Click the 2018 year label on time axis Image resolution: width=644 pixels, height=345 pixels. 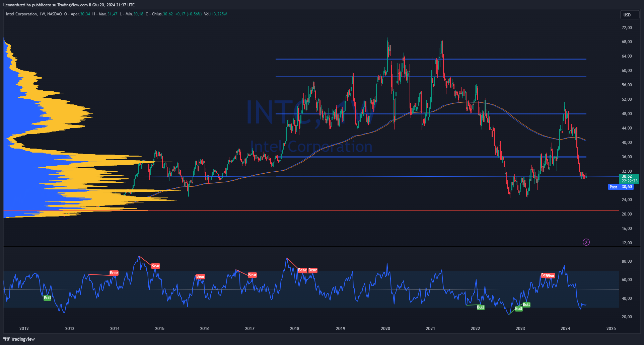[295, 329]
